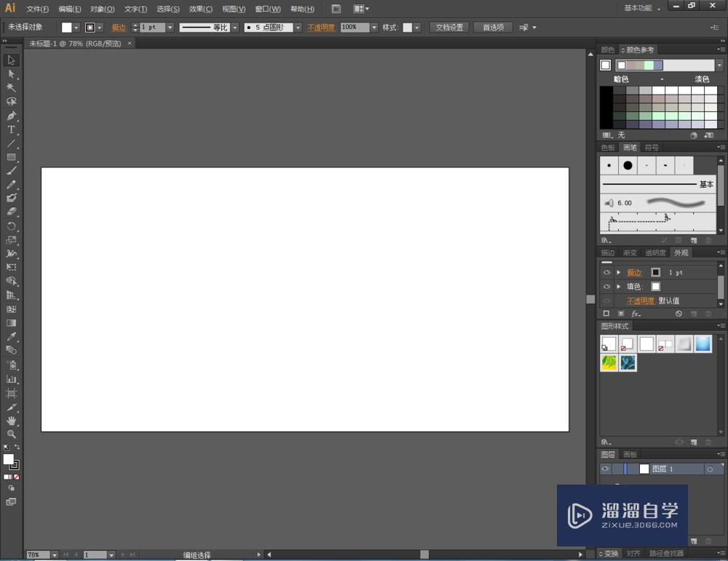Open the 对象(O) menu
Viewport: 728px width, 561px height.
pos(102,9)
